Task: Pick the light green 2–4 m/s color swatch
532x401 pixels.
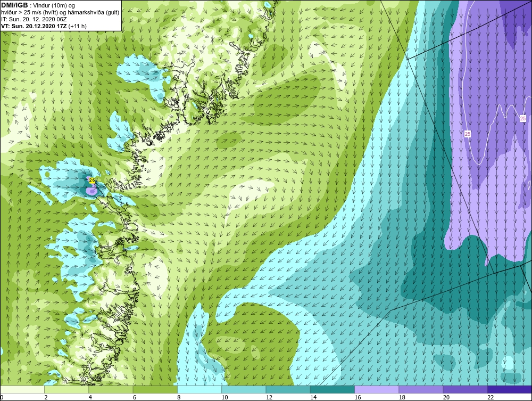Action: (x=66, y=389)
